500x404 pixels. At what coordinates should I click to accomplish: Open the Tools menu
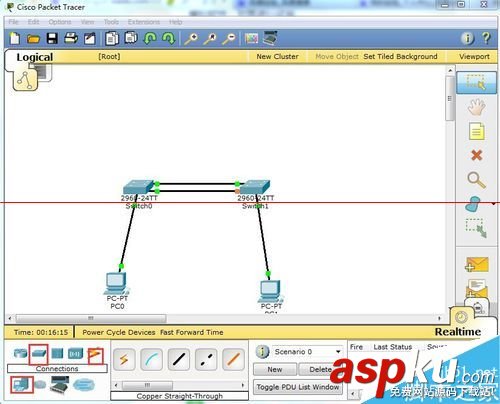(111, 22)
